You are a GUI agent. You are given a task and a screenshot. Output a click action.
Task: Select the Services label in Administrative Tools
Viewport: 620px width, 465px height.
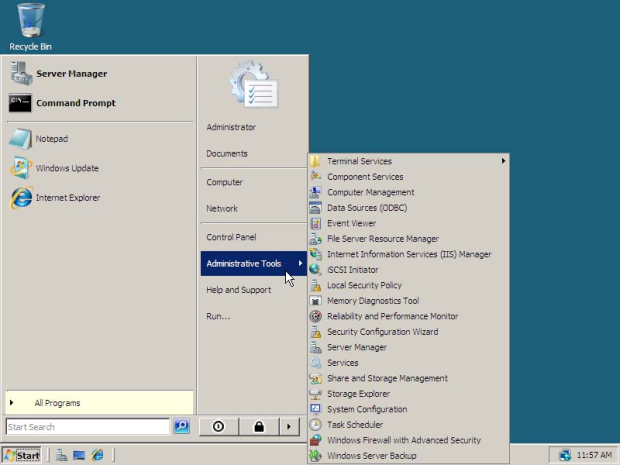point(342,363)
